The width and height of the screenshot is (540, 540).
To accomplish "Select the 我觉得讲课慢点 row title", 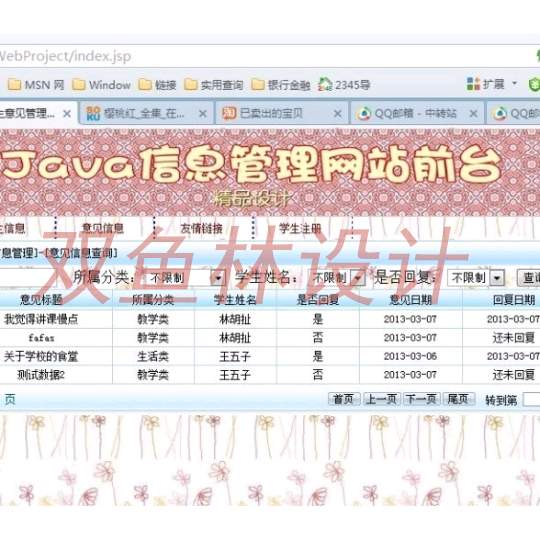I will click(x=41, y=319).
